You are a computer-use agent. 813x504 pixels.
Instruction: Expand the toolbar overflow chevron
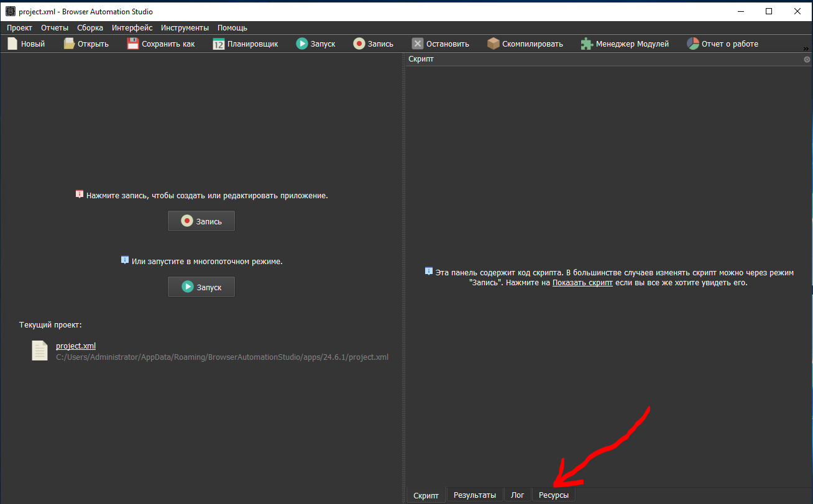pyautogui.click(x=806, y=48)
